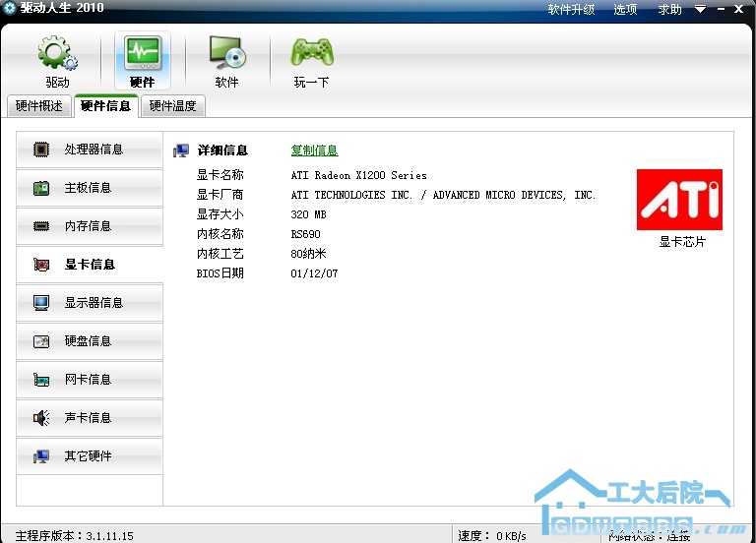
Task: View 硬盘信息 hard disk info
Action: [x=90, y=341]
